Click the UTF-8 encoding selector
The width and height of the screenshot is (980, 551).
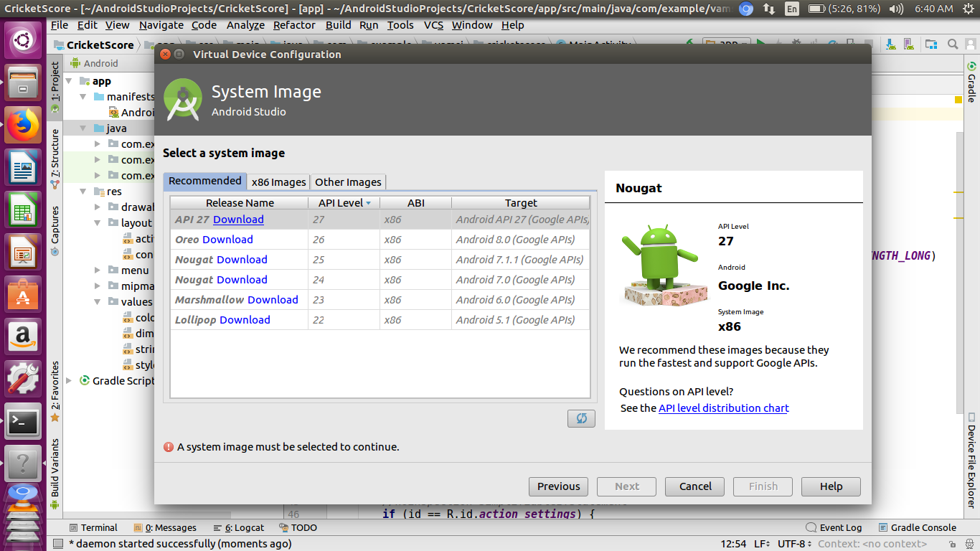coord(795,544)
